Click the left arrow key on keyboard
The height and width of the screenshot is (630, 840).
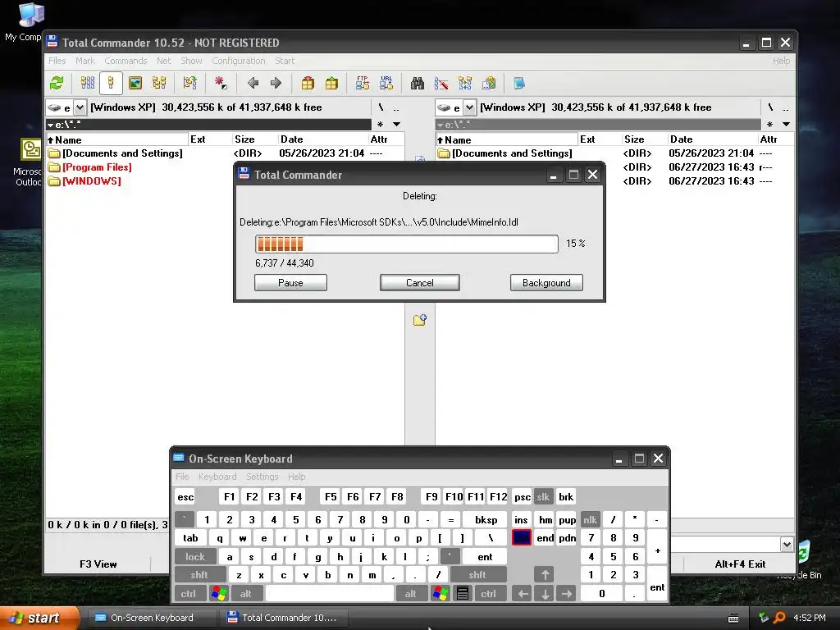(x=523, y=594)
